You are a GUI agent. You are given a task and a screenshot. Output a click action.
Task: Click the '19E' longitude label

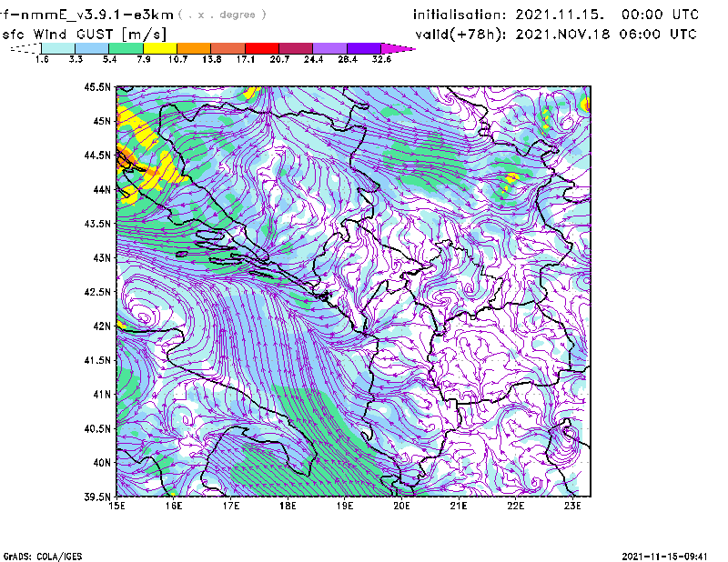click(x=345, y=506)
